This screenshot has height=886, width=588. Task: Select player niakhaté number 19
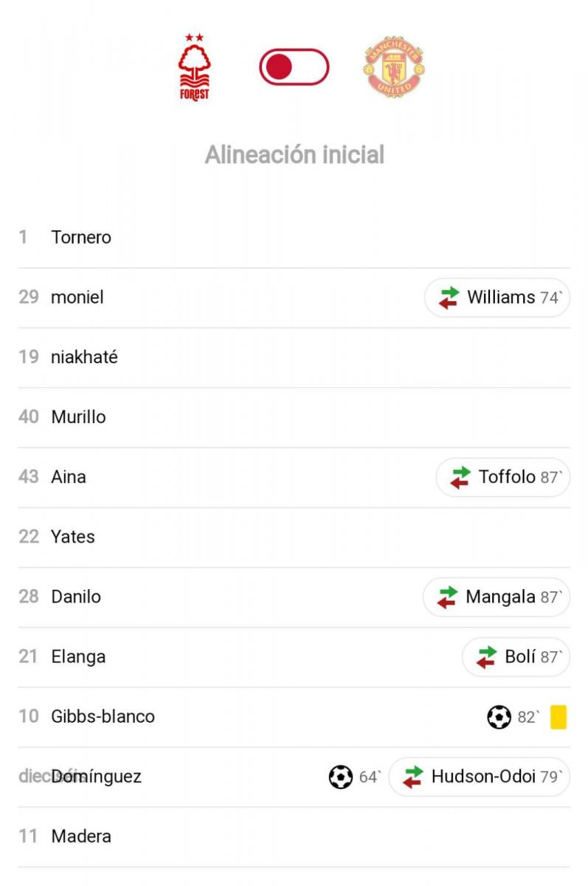[84, 357]
